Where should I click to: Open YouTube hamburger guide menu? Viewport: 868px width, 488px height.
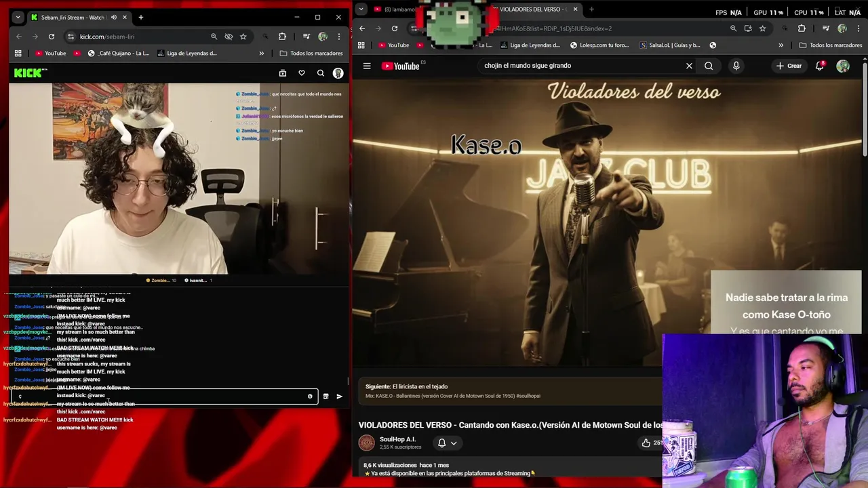[x=367, y=66]
